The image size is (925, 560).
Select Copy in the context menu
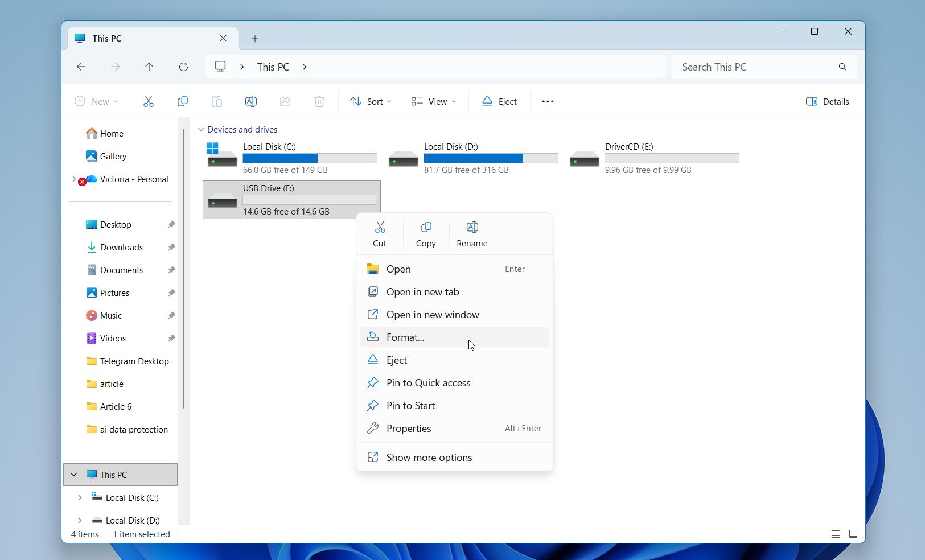[426, 234]
